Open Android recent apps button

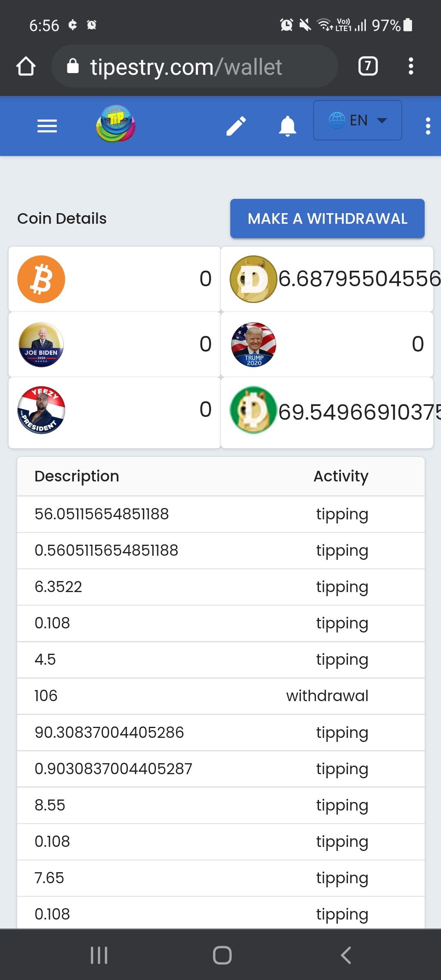pos(99,955)
